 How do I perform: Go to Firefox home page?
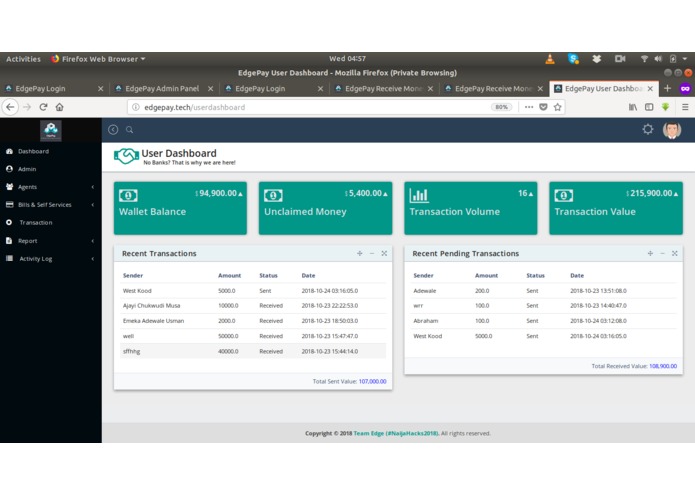click(60, 107)
